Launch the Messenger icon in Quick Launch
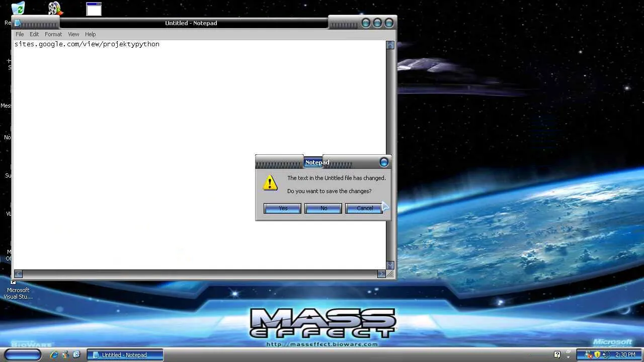 tap(65, 355)
